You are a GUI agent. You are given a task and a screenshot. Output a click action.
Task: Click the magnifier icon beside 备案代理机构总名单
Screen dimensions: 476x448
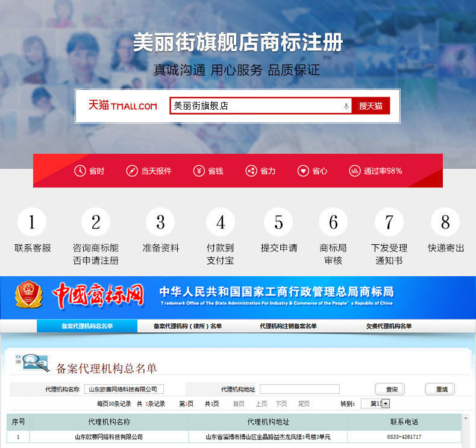[33, 362]
